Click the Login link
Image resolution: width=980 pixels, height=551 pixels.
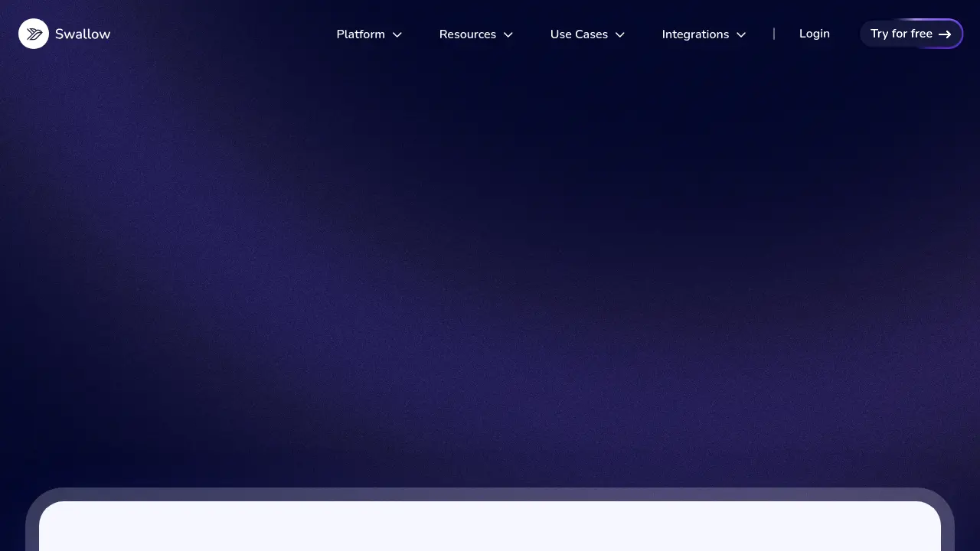click(x=814, y=34)
